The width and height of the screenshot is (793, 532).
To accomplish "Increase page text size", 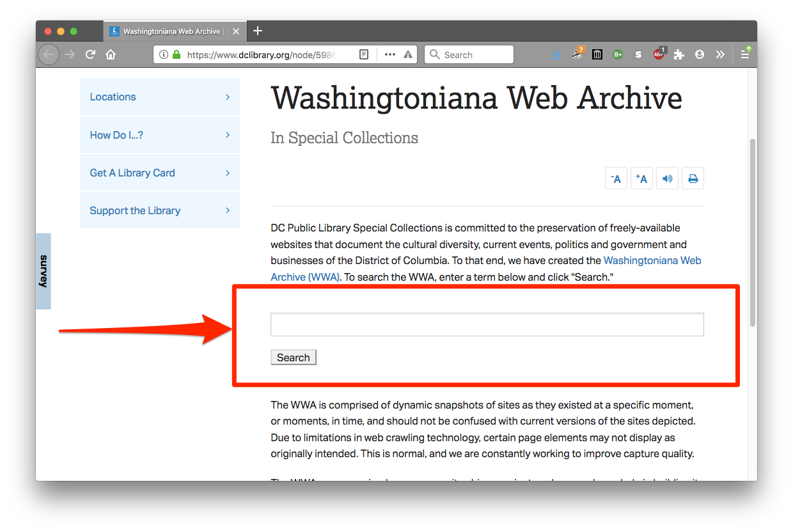I will [641, 178].
